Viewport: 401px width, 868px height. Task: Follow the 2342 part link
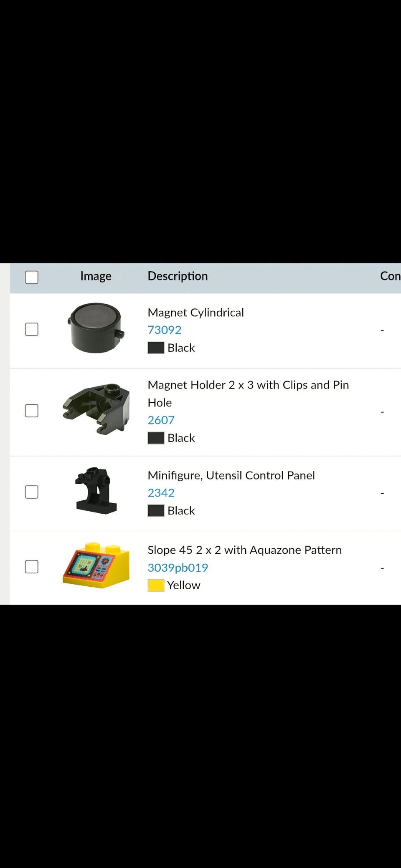(x=161, y=493)
